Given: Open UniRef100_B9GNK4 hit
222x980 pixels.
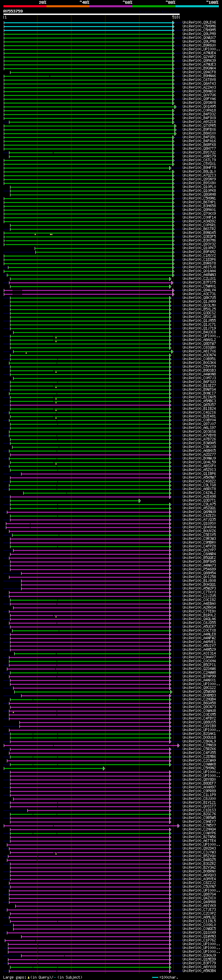Looking at the screenshot, I should pyautogui.click(x=199, y=68).
